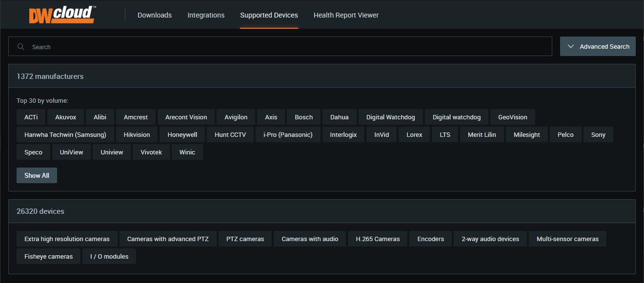
Task: Select the Supported Devices tab
Action: pos(269,15)
